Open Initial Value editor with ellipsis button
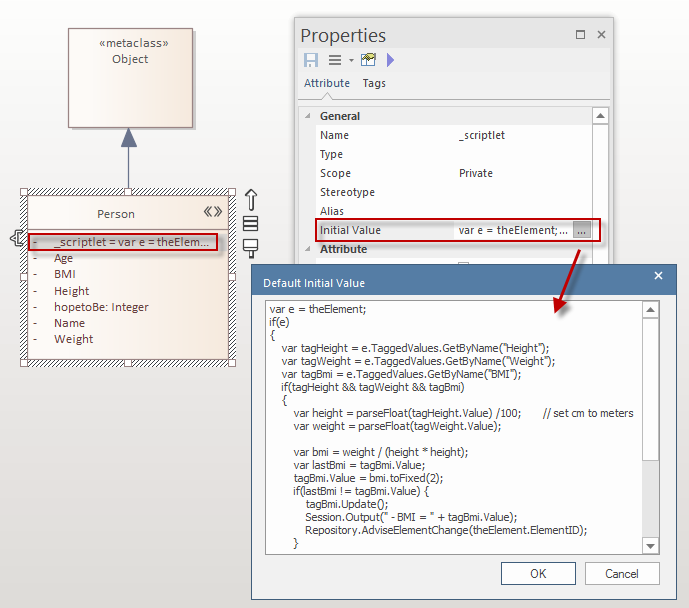The height and width of the screenshot is (608, 689). 583,230
